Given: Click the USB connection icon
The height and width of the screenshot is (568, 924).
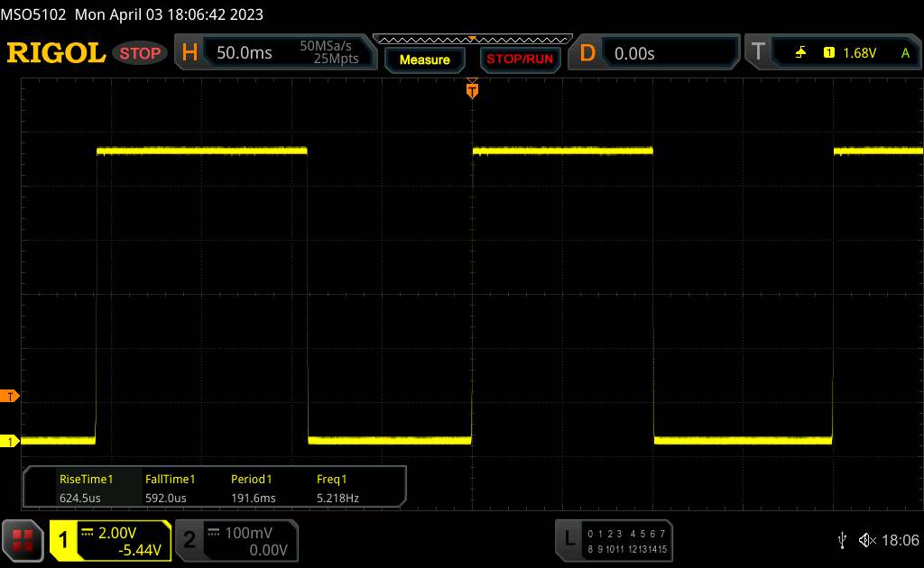Looking at the screenshot, I should pos(842,540).
